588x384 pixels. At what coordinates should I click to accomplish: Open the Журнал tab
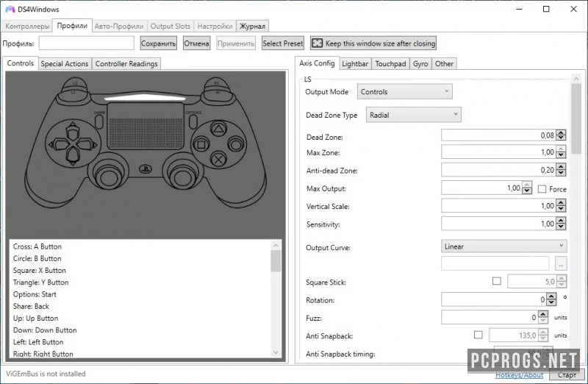point(252,26)
